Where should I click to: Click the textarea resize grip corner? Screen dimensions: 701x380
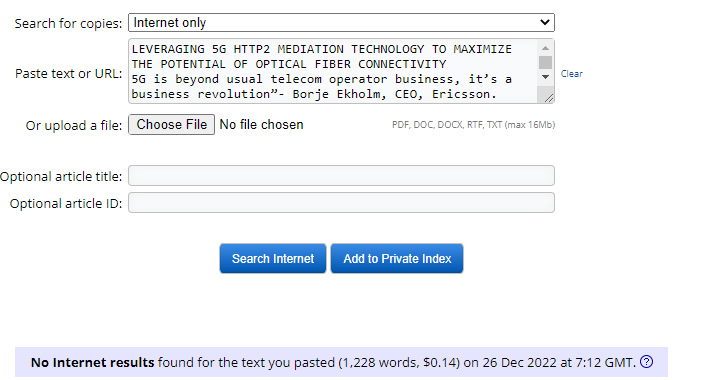click(x=548, y=97)
